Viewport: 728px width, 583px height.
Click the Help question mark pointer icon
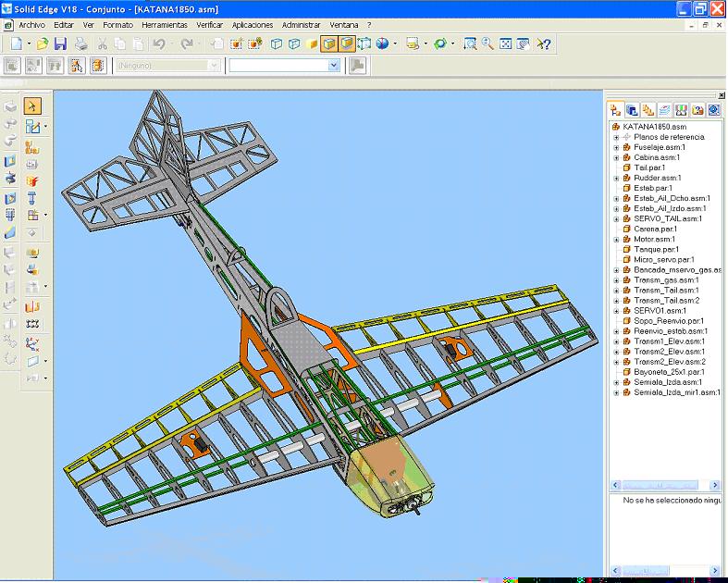point(544,43)
